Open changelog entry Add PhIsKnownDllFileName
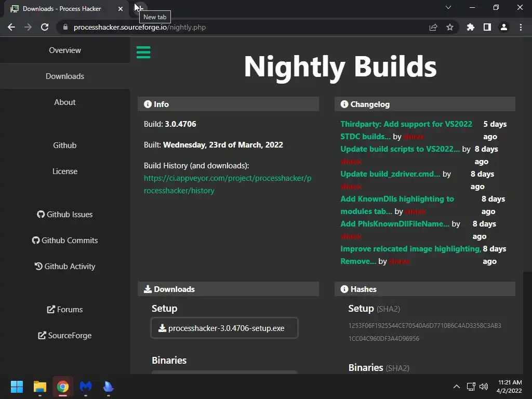The height and width of the screenshot is (399, 532). [x=395, y=224]
